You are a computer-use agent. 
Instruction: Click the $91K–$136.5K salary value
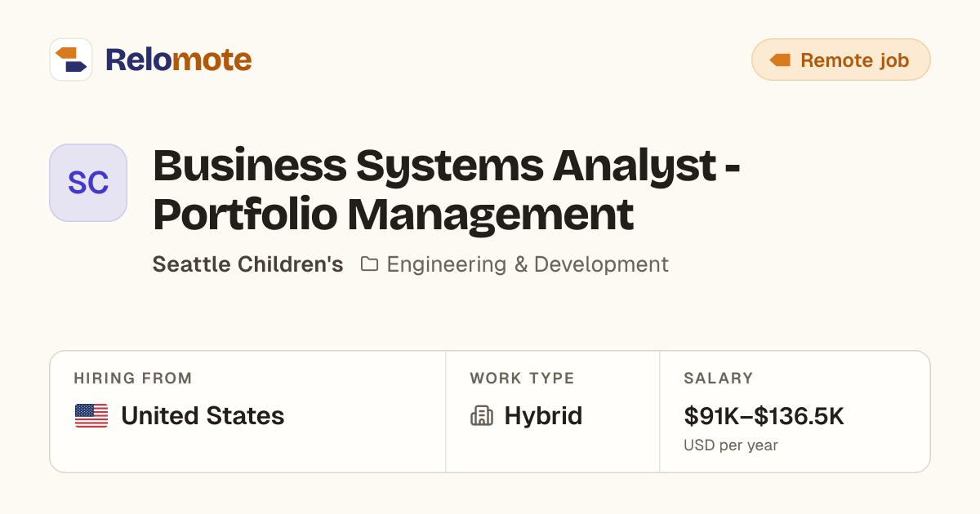click(x=764, y=416)
